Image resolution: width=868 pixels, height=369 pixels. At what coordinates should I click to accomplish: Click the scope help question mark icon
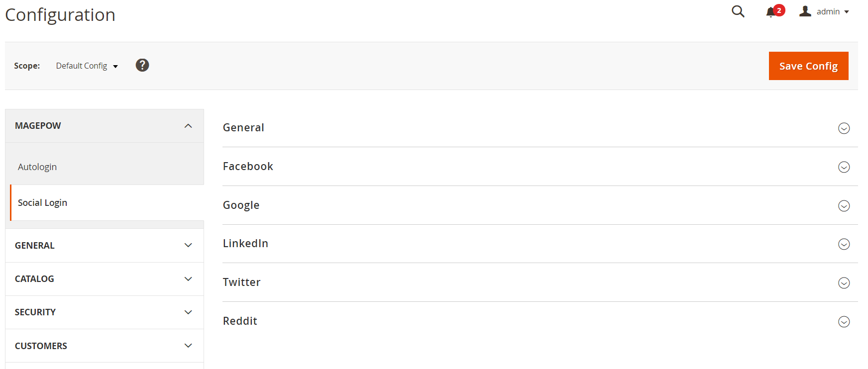point(142,65)
